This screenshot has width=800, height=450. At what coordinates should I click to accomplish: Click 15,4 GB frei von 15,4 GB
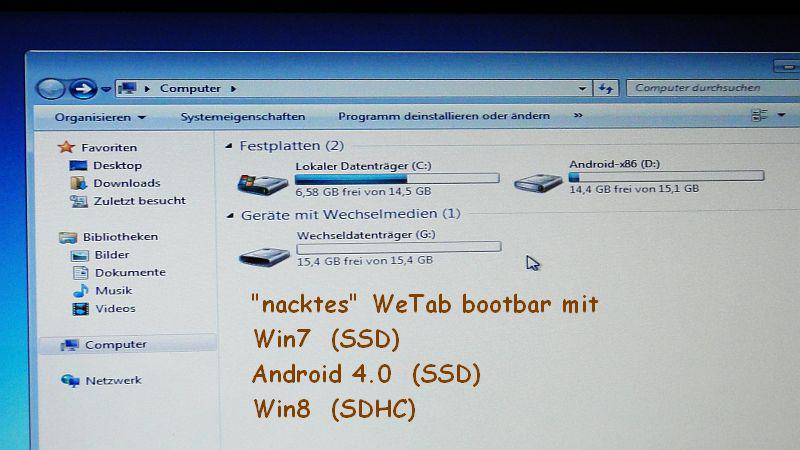365,261
